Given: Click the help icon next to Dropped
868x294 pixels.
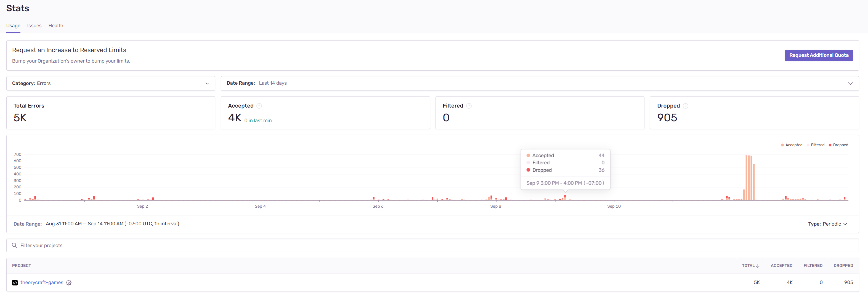Looking at the screenshot, I should pyautogui.click(x=685, y=106).
